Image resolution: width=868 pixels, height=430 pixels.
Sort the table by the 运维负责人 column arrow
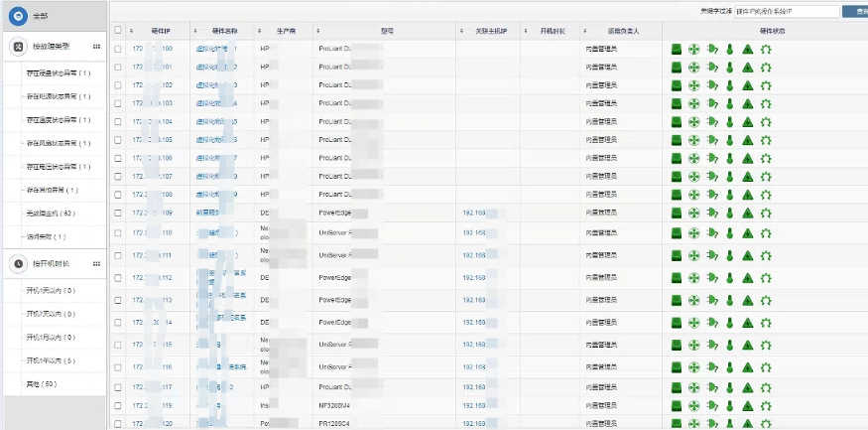[585, 31]
